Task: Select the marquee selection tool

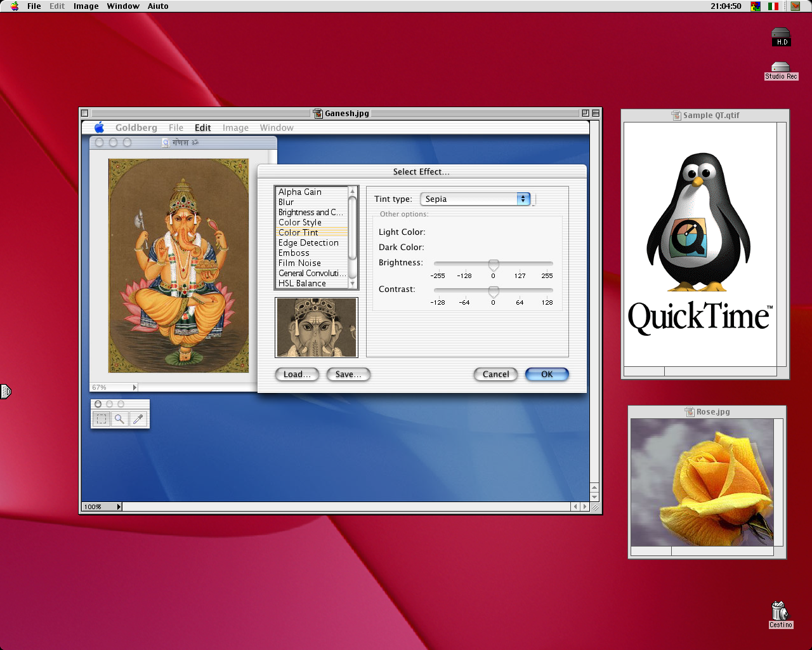Action: (x=101, y=419)
